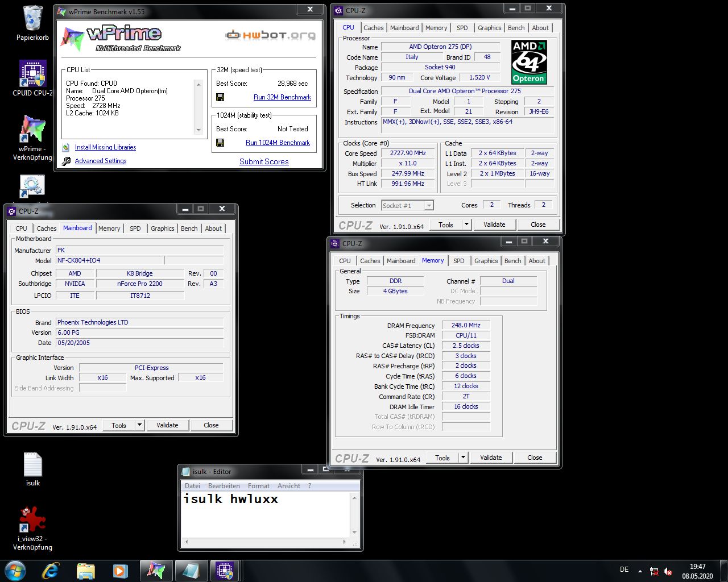Image resolution: width=728 pixels, height=582 pixels.
Task: Open the Ansicht menu in the Editor
Action: point(289,486)
